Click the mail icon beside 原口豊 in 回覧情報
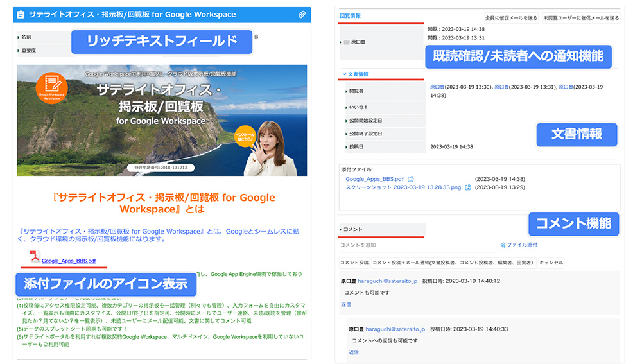The image size is (642, 364). pos(347,42)
